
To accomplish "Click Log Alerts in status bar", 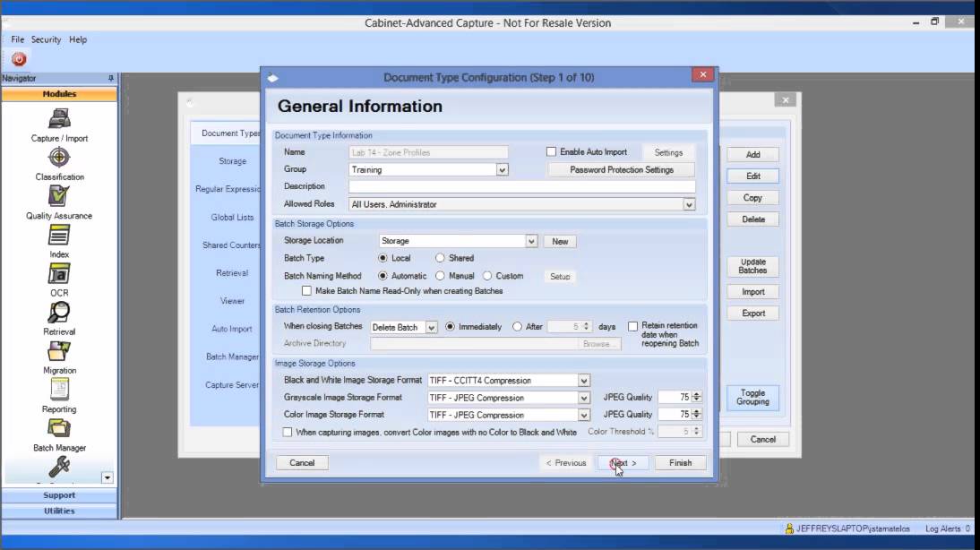I will (948, 529).
